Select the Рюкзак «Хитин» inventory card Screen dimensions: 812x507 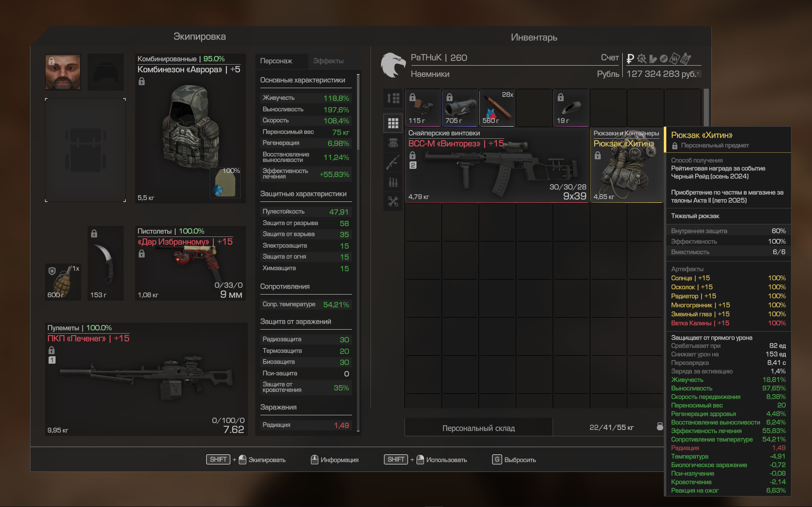click(x=627, y=165)
